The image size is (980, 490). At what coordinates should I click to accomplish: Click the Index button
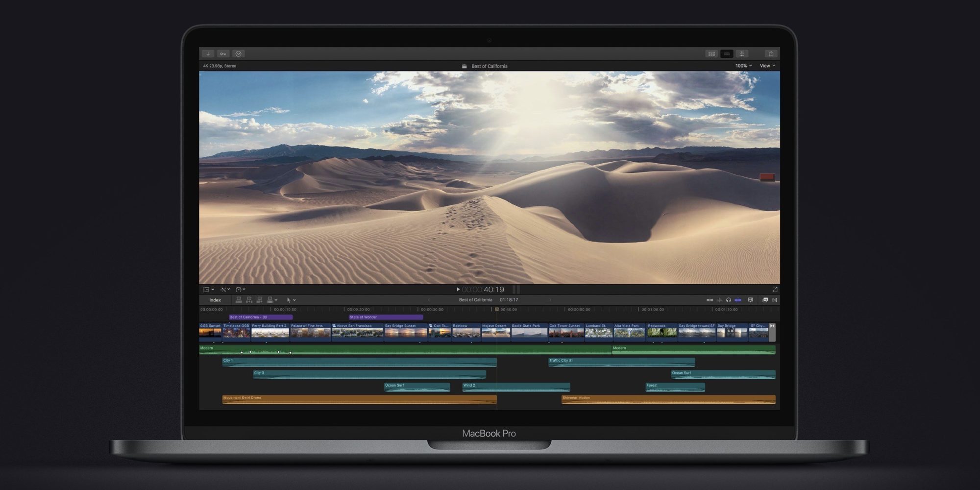215,300
